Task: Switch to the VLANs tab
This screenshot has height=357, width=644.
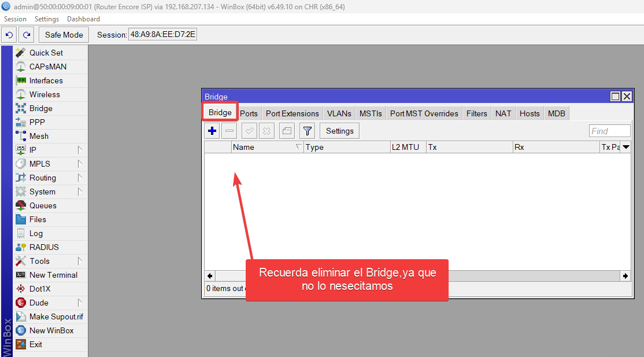Action: coord(339,113)
